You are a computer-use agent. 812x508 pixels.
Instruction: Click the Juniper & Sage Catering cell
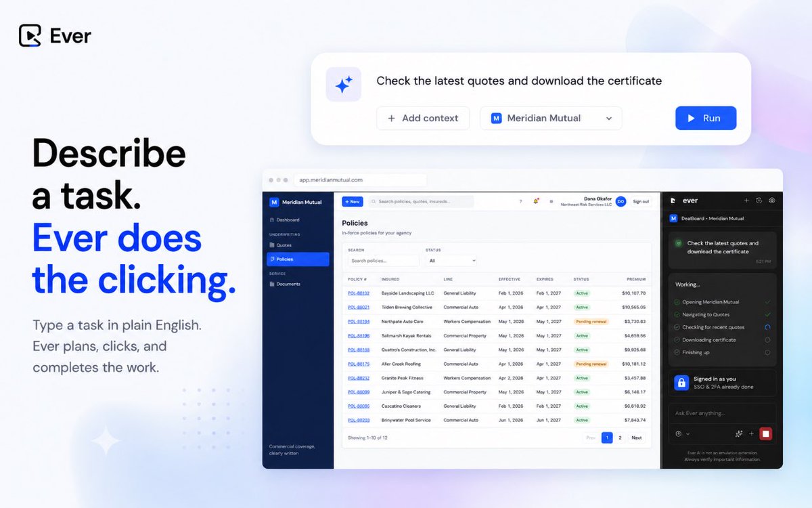[407, 392]
